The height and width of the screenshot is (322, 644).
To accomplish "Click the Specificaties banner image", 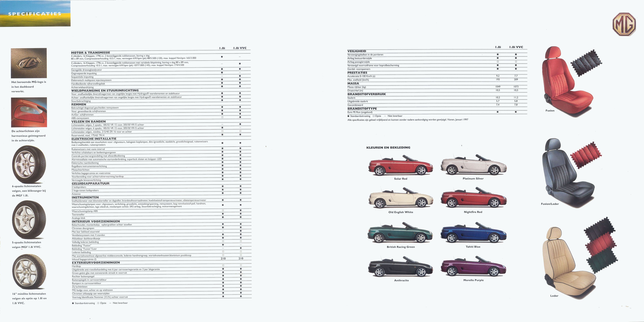I will 35,13.
